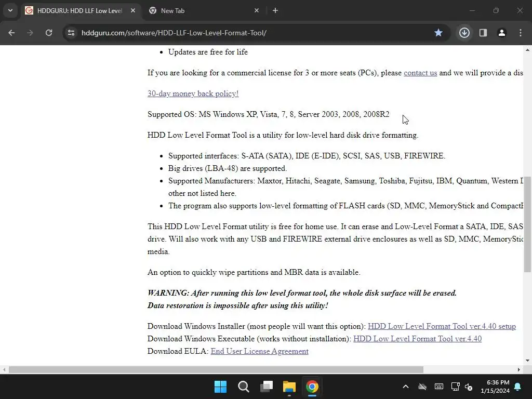This screenshot has width=532, height=399.
Task: Click the touch keyboard tray icon
Action: click(x=438, y=387)
